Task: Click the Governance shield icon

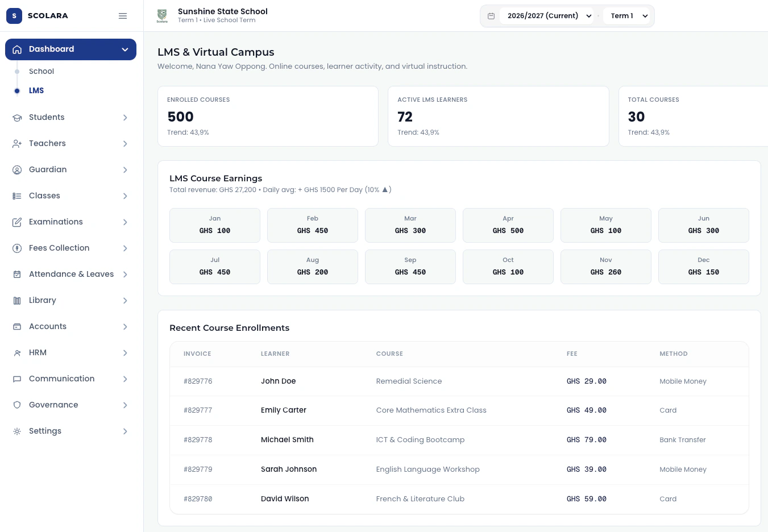Action: pyautogui.click(x=17, y=405)
